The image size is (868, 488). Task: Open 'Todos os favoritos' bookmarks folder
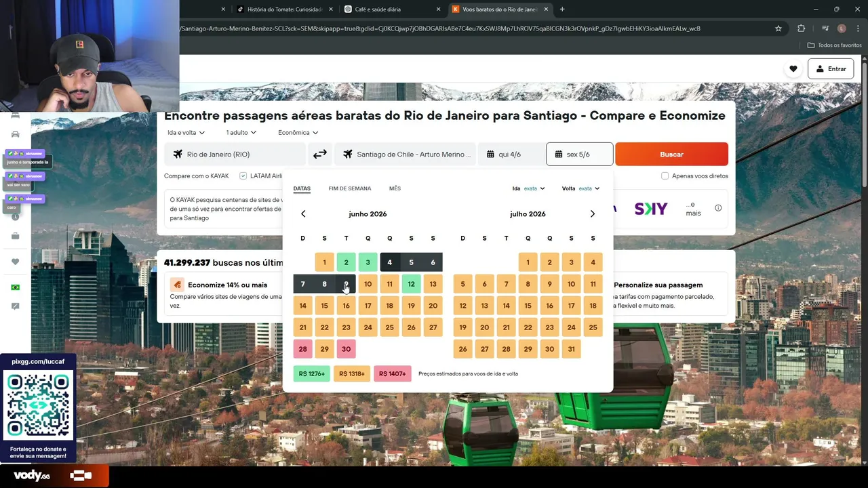pyautogui.click(x=834, y=45)
